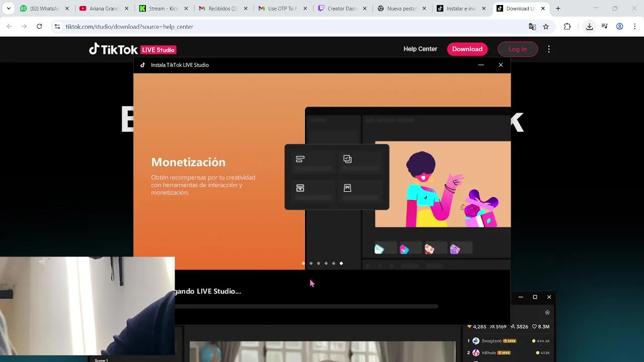Switch to the Ariana Grande YouTube tab
Screen dimensions: 644x362
[104, 9]
